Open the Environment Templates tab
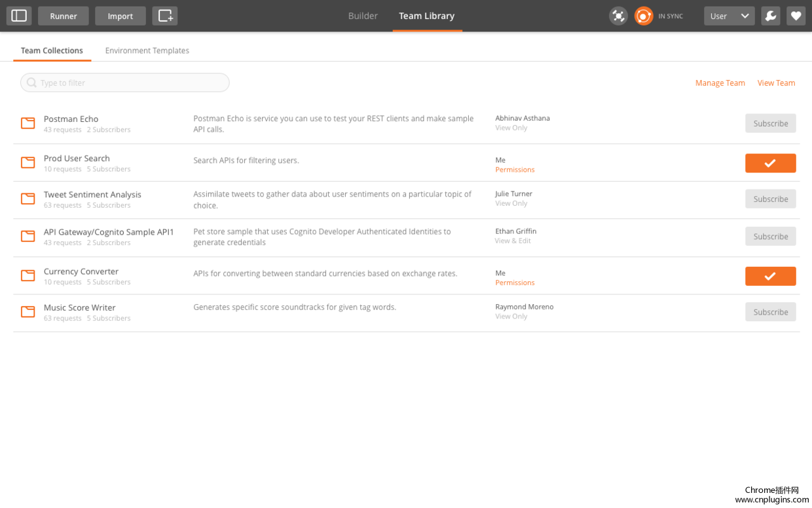The height and width of the screenshot is (508, 812). [147, 50]
